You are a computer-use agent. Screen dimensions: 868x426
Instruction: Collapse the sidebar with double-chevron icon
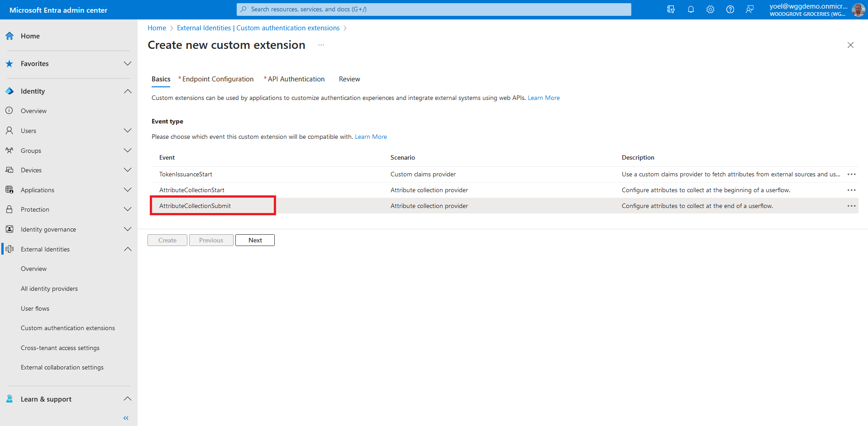click(x=126, y=418)
